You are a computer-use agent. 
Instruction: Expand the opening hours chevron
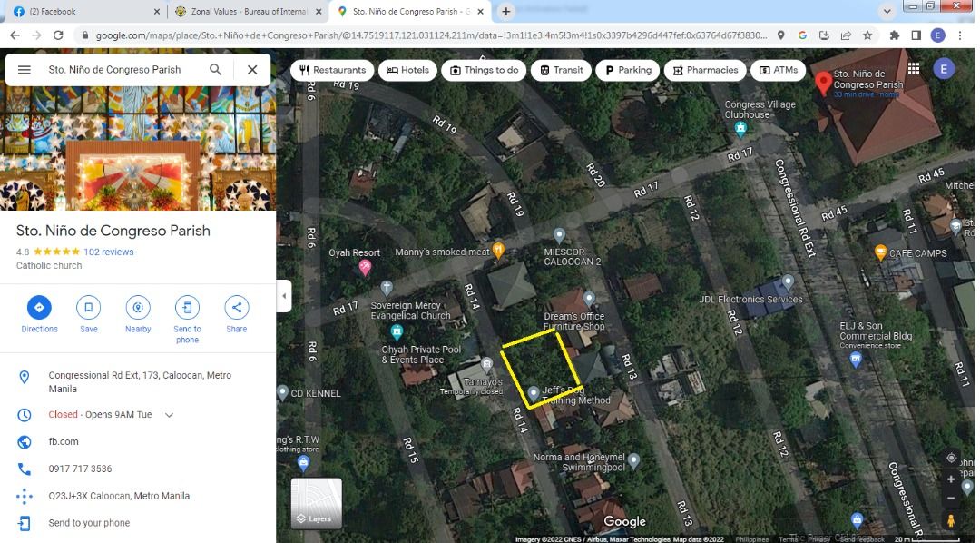[x=169, y=414]
